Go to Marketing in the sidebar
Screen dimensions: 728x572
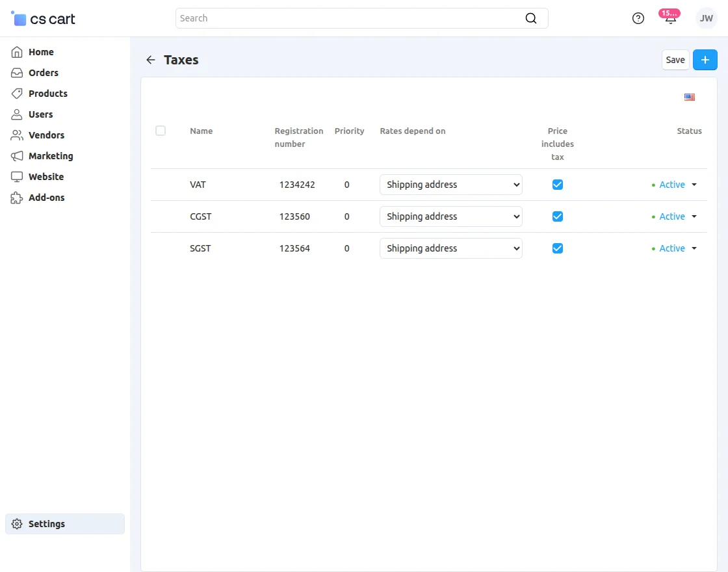[x=50, y=156]
